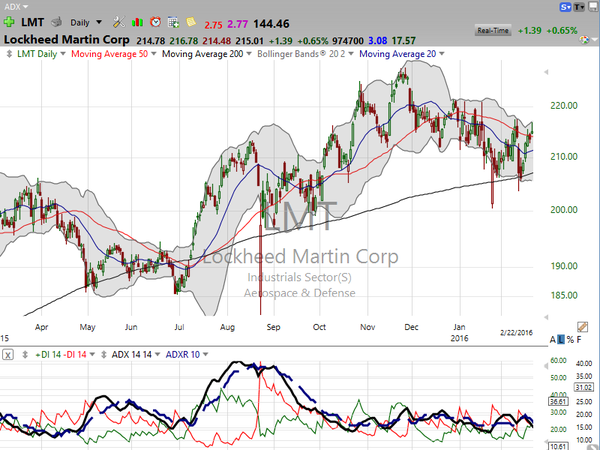Expand the Moving Average 200 menu
This screenshot has width=600, height=450.
point(249,54)
